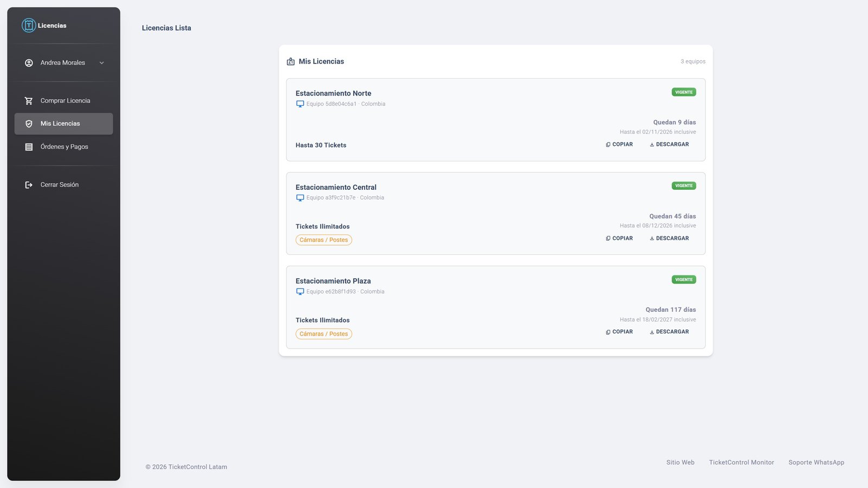Download the Estacionamiento Central license

669,239
